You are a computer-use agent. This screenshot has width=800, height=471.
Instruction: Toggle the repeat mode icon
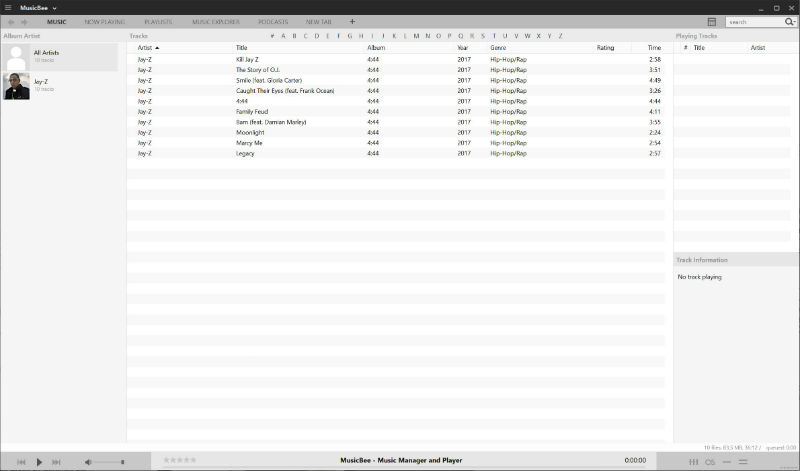pos(727,462)
